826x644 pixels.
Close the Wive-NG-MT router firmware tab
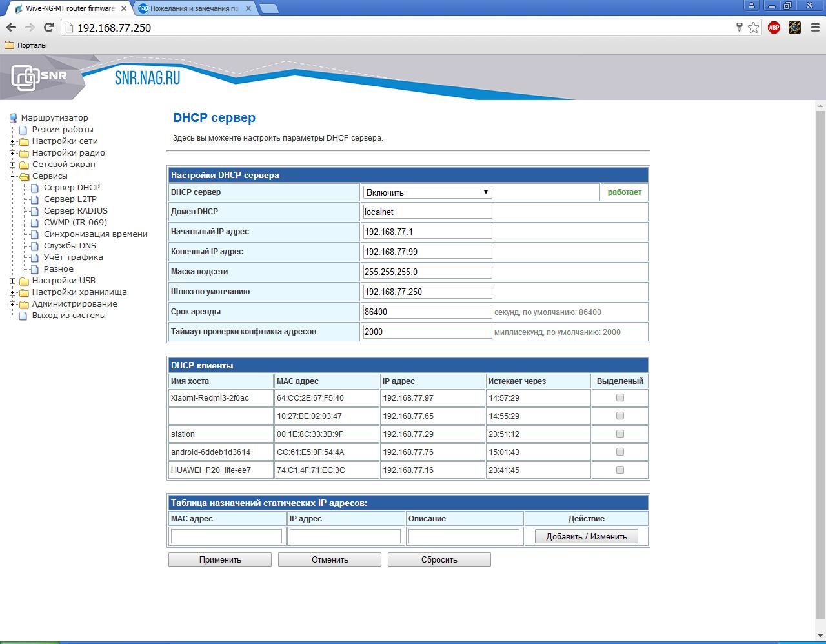(x=123, y=8)
